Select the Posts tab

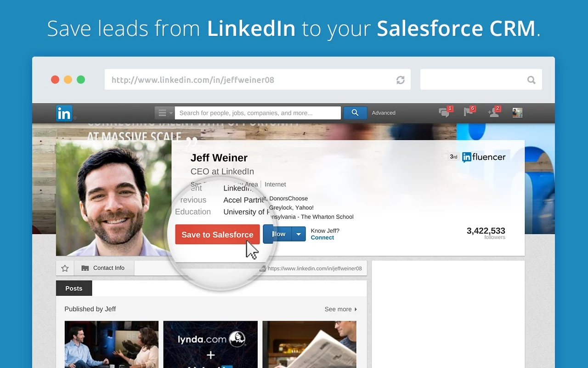pyautogui.click(x=74, y=288)
